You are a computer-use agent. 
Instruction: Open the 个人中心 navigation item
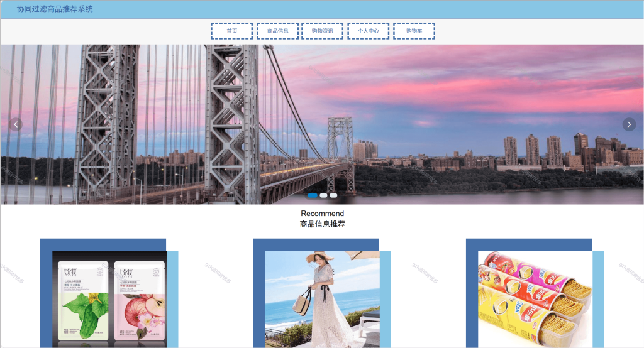369,31
